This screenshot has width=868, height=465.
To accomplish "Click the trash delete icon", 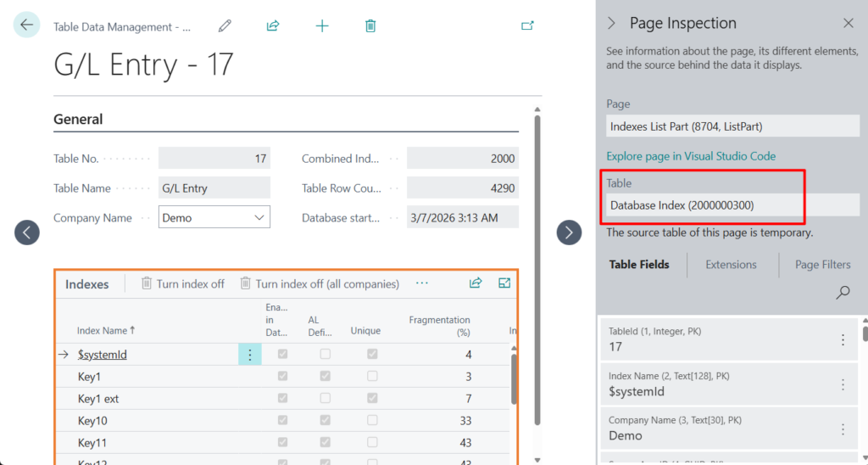I will [x=370, y=26].
